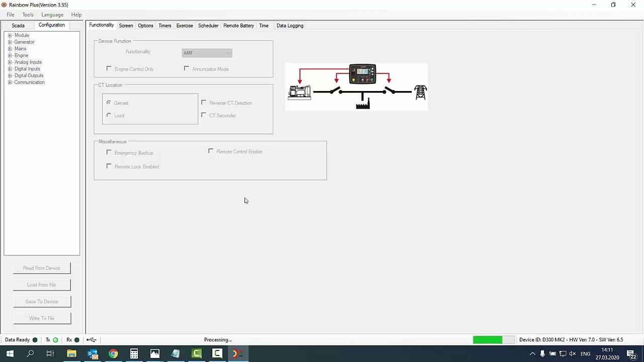
Task: Enable the Remote Control Enable checkbox
Action: click(x=211, y=151)
